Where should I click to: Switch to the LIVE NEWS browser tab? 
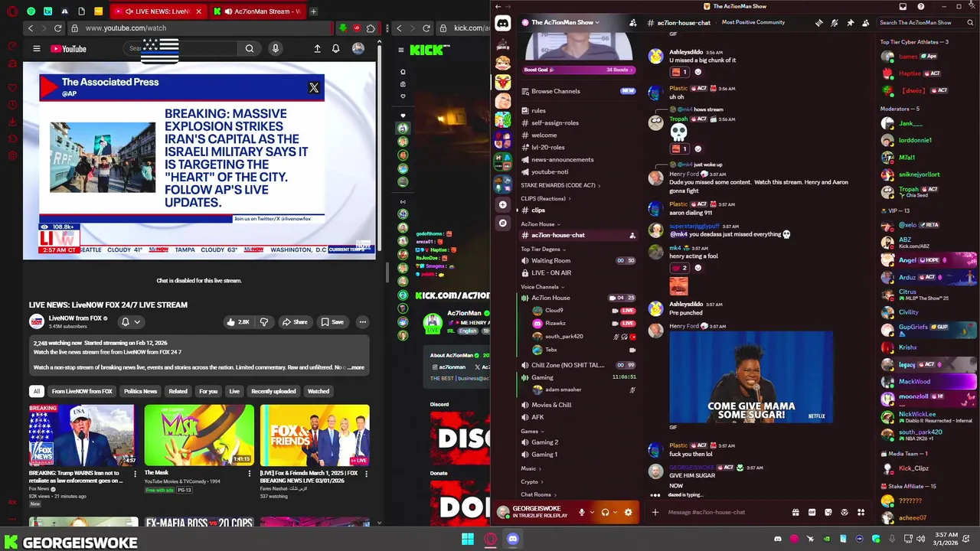(x=157, y=11)
